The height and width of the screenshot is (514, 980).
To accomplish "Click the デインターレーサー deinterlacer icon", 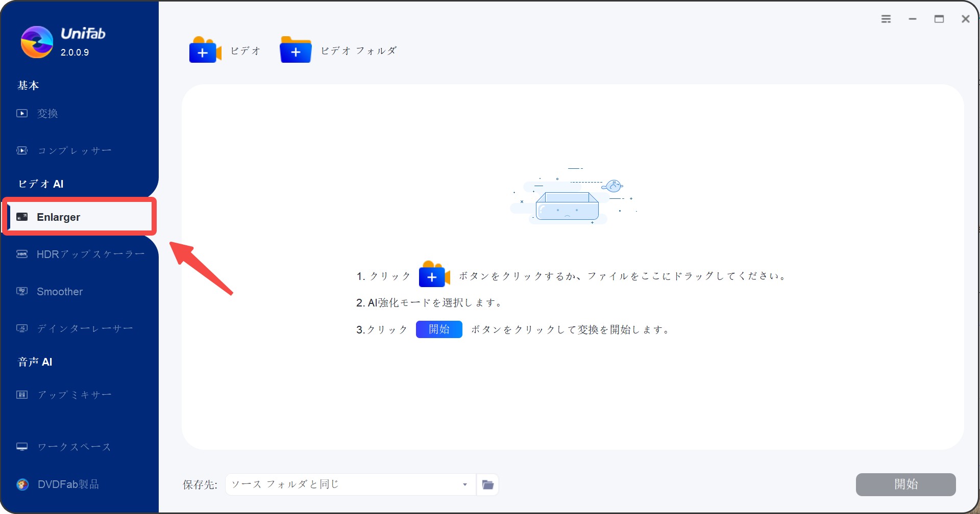I will coord(22,328).
